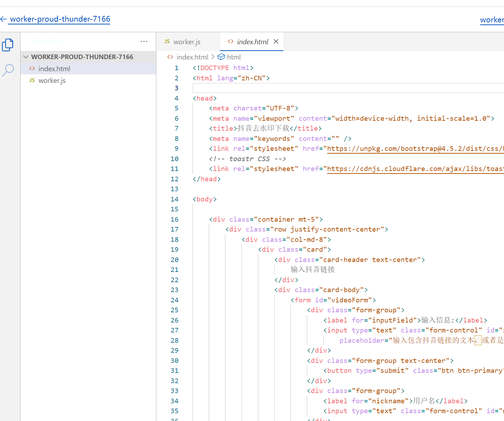Open the cdnjs cloudflare toastr URL on line 11
The width and height of the screenshot is (504, 421).
point(416,169)
